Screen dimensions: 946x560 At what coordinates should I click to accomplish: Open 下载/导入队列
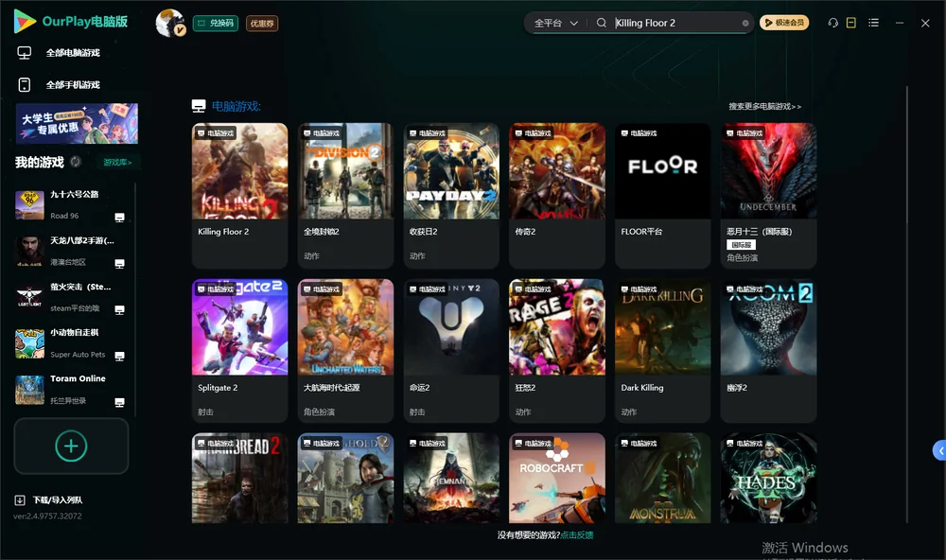click(x=48, y=499)
